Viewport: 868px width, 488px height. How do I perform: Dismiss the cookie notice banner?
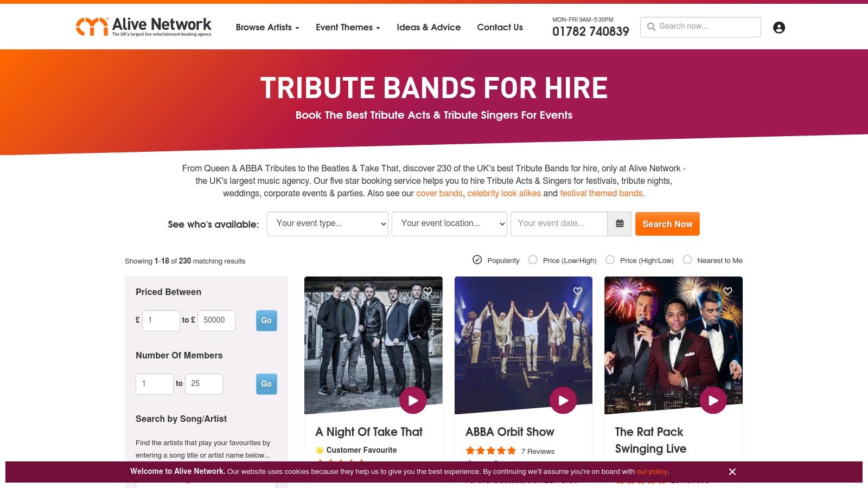point(732,472)
